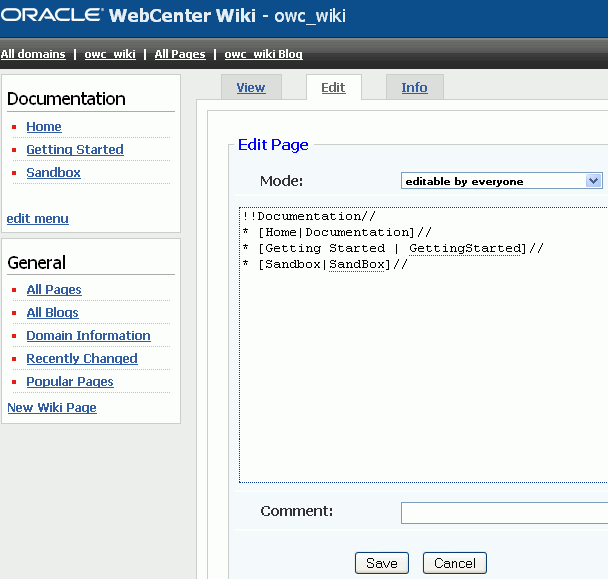Switch to the View tab
The image size is (608, 579).
(x=251, y=88)
